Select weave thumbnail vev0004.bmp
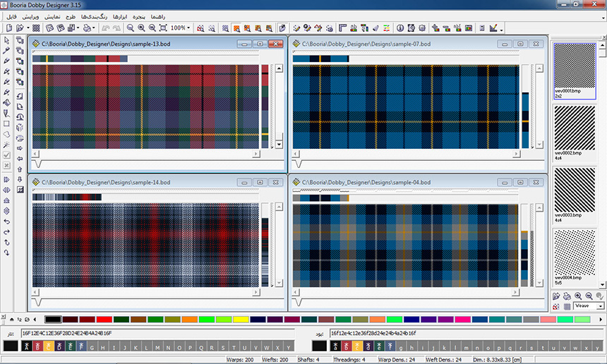 575,257
